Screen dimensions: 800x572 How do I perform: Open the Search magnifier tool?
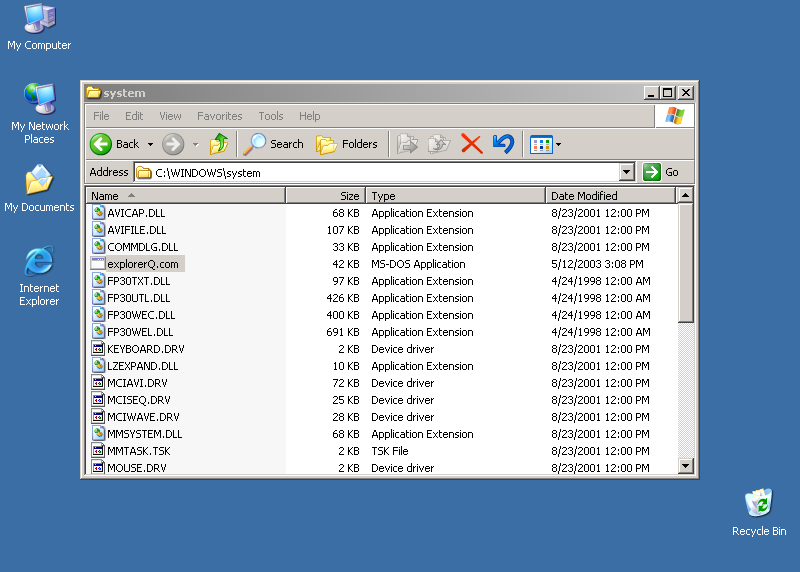273,144
